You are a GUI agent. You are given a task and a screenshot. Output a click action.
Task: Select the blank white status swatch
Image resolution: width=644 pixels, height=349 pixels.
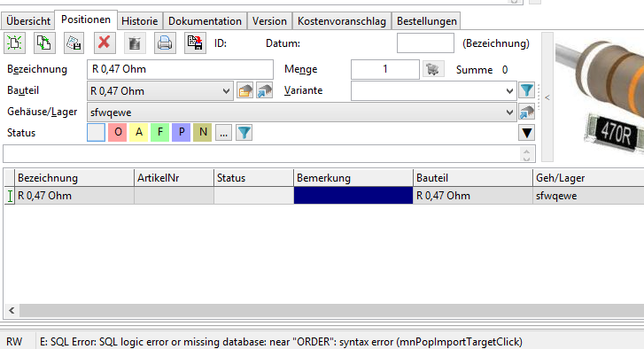point(96,133)
